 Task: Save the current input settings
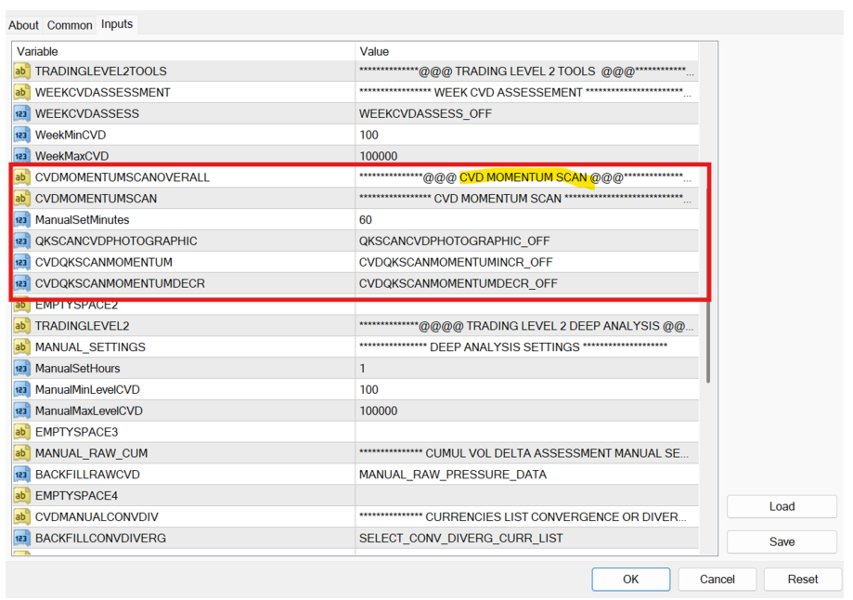pos(782,542)
